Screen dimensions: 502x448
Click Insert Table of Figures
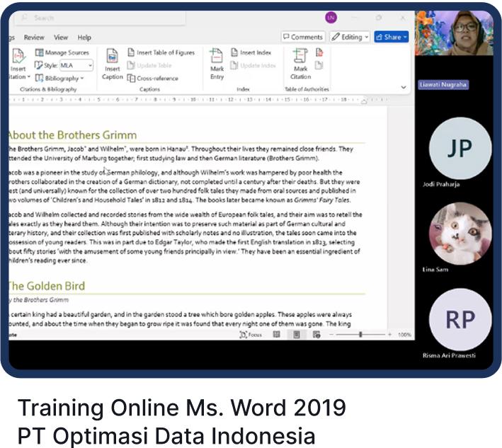pyautogui.click(x=161, y=52)
